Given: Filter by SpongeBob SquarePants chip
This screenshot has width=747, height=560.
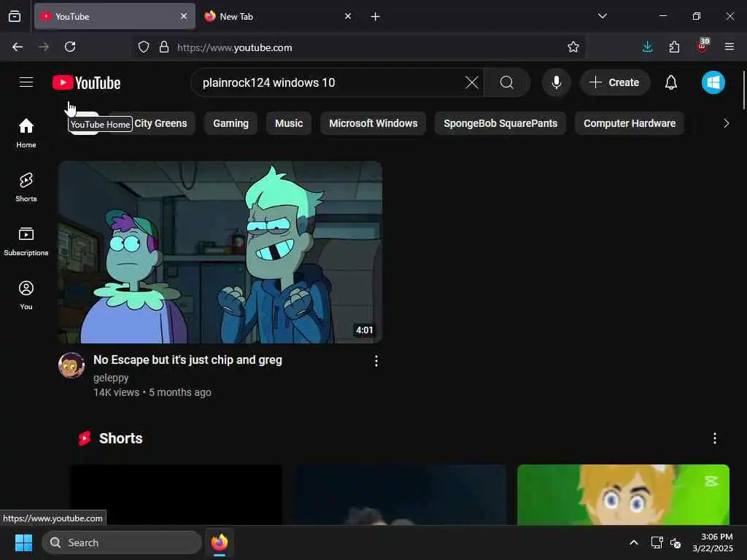Looking at the screenshot, I should click(x=500, y=123).
